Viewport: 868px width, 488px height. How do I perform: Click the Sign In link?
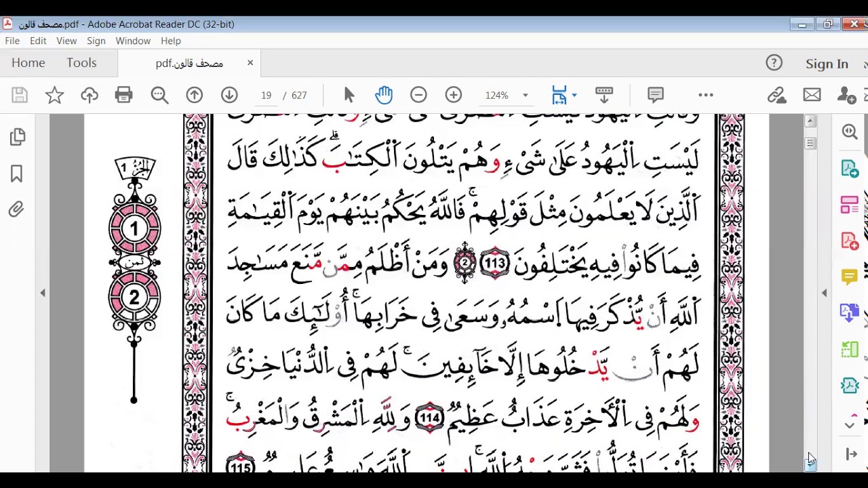[x=827, y=64]
